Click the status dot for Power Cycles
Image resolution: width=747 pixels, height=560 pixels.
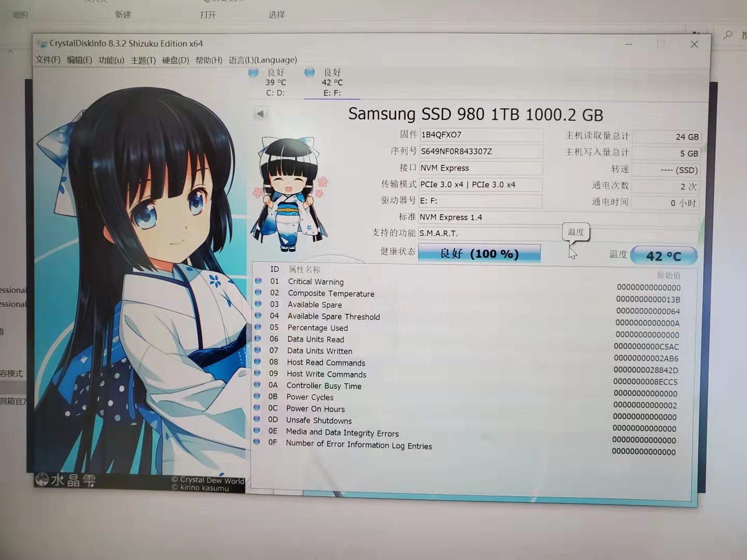click(257, 396)
